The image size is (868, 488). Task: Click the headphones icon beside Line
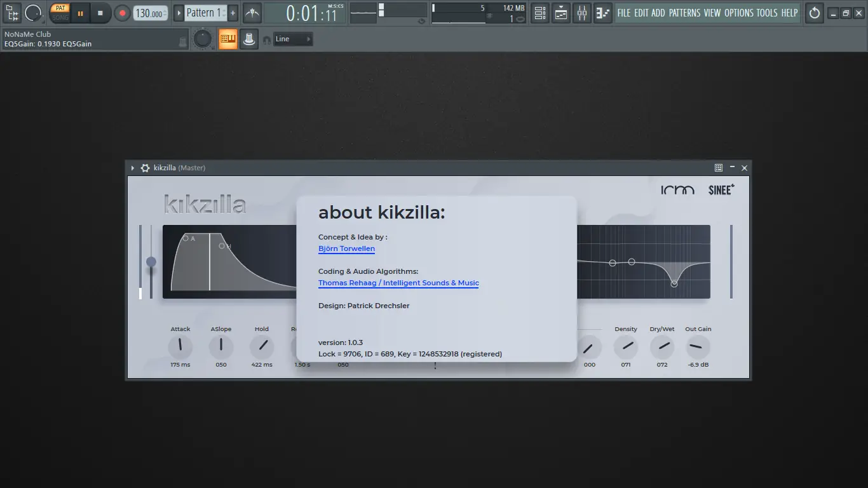point(266,40)
